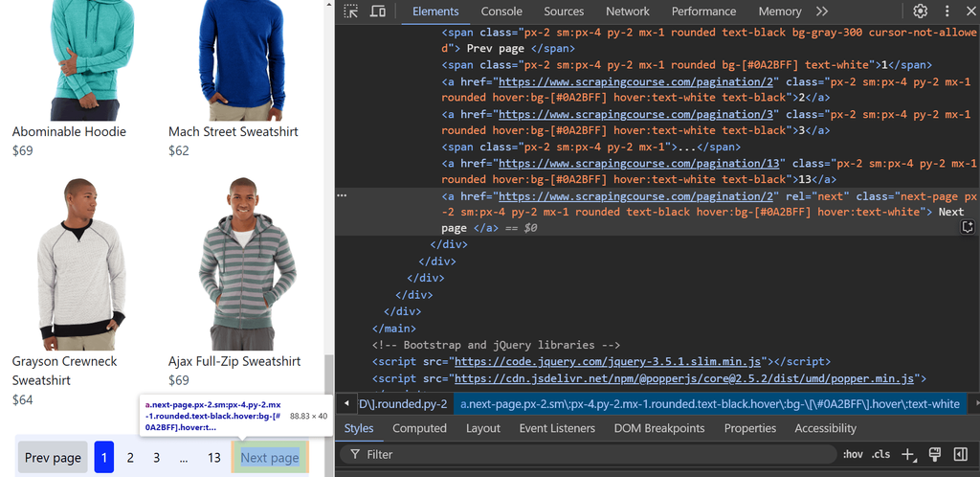
Task: Open the DOM Breakpoints pane tab
Action: point(659,428)
